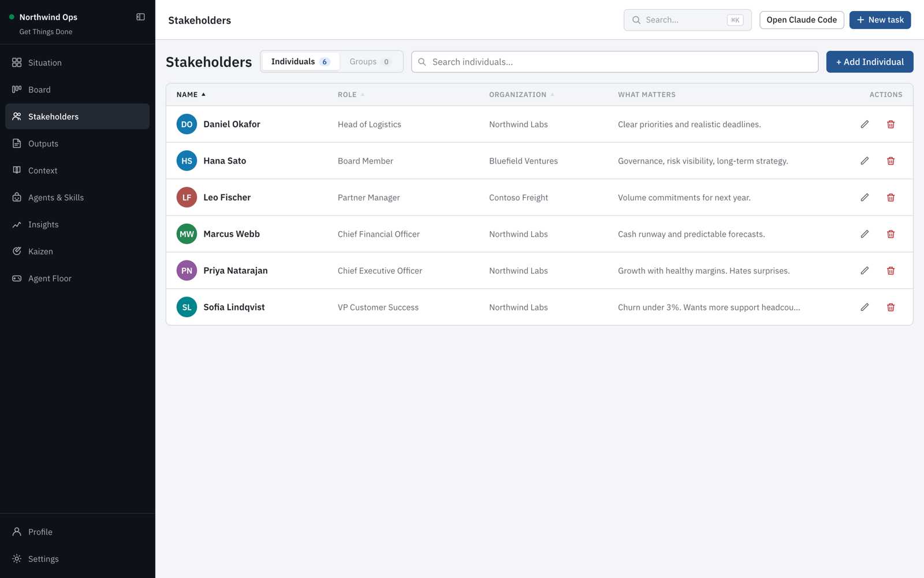Open Profile in the sidebar
The image size is (924, 578).
(77, 532)
